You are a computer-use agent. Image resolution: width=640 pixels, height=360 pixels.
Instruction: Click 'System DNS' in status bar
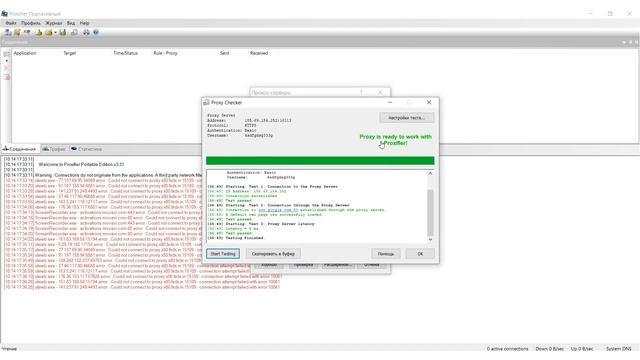[618, 349]
